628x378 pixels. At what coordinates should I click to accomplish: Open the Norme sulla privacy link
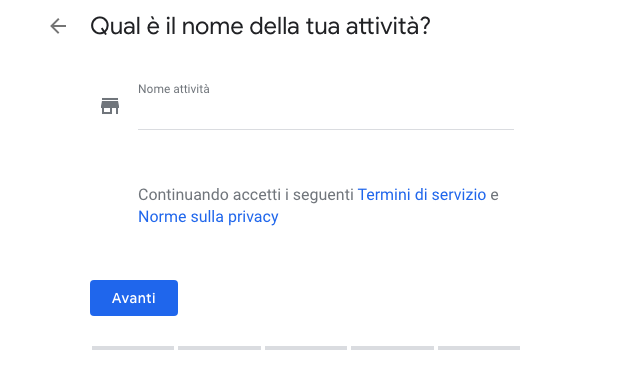click(x=208, y=217)
